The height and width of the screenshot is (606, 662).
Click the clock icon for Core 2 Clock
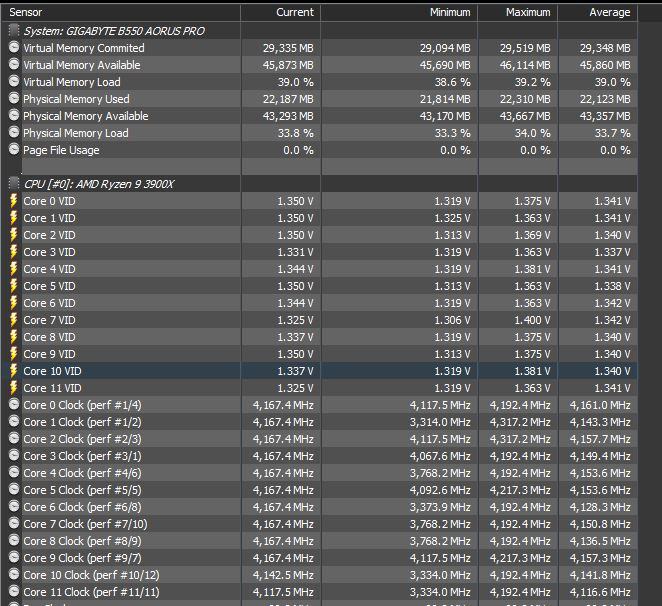click(x=14, y=438)
